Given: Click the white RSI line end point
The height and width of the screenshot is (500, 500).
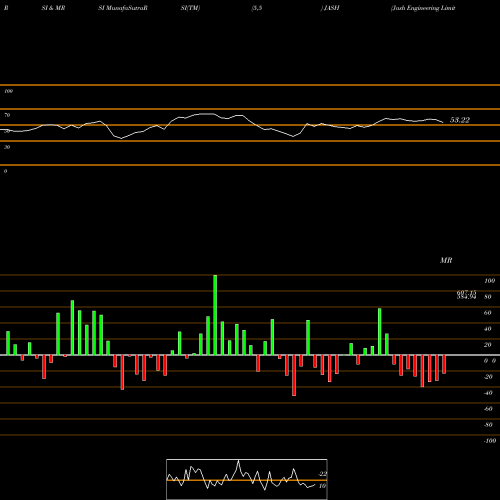Looking at the screenshot, I should click(x=443, y=122).
